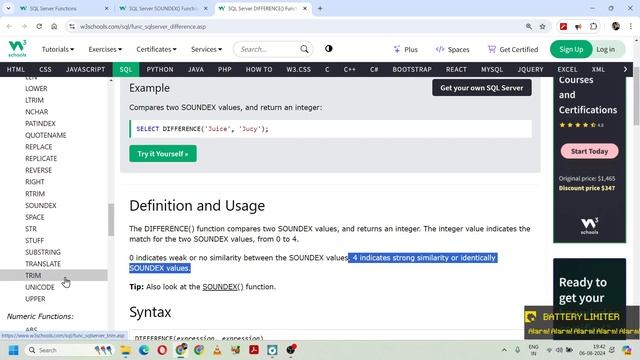This screenshot has width=640, height=360.
Task: Open tab search dropdown arrow
Action: tap(8, 8)
